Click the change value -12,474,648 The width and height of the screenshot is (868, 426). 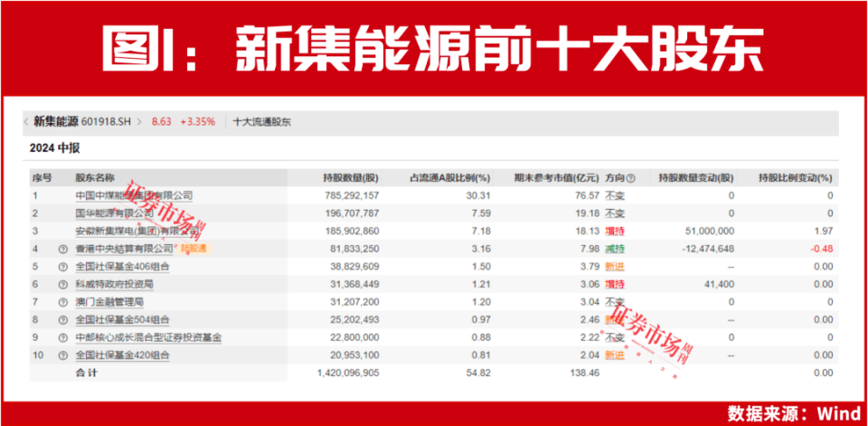click(x=708, y=249)
